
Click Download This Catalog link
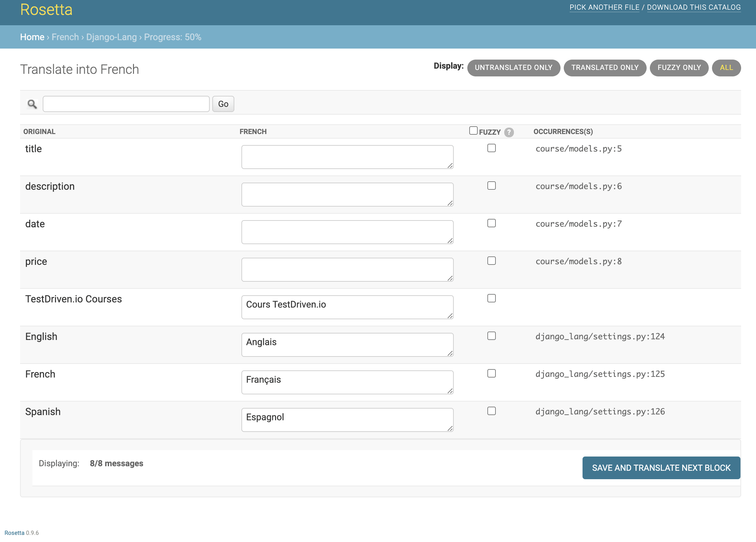click(694, 7)
